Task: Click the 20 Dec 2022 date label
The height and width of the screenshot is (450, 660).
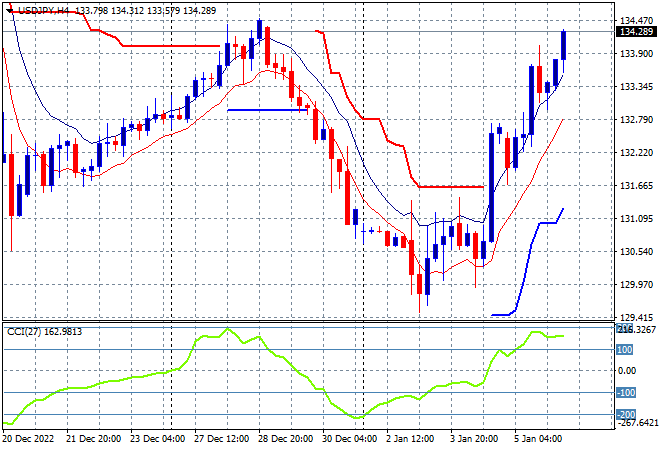Action: coord(28,439)
